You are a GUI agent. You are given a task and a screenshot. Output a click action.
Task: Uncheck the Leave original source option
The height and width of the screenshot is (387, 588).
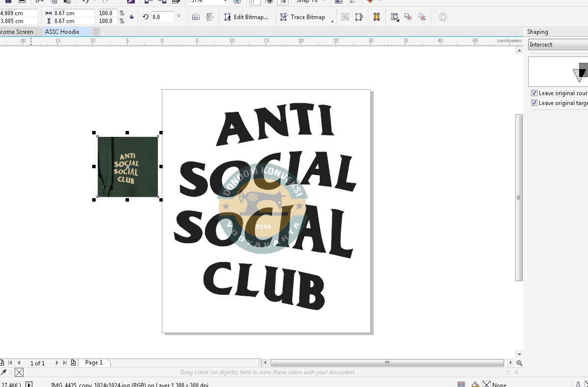pos(534,93)
